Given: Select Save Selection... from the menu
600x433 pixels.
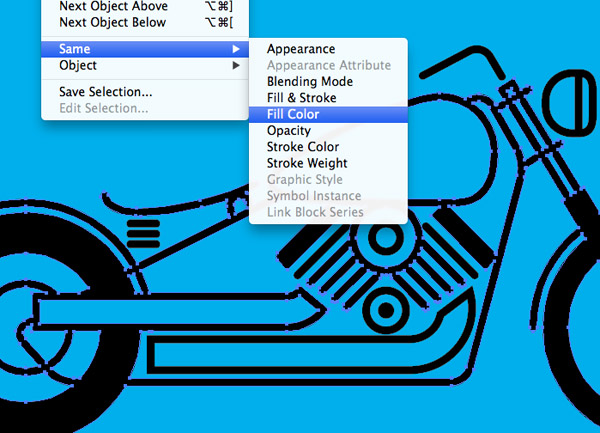Looking at the screenshot, I should (x=145, y=92).
